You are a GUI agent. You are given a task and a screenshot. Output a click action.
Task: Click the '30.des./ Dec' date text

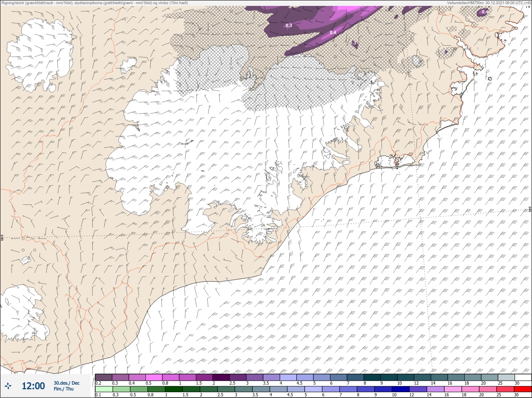click(x=66, y=383)
